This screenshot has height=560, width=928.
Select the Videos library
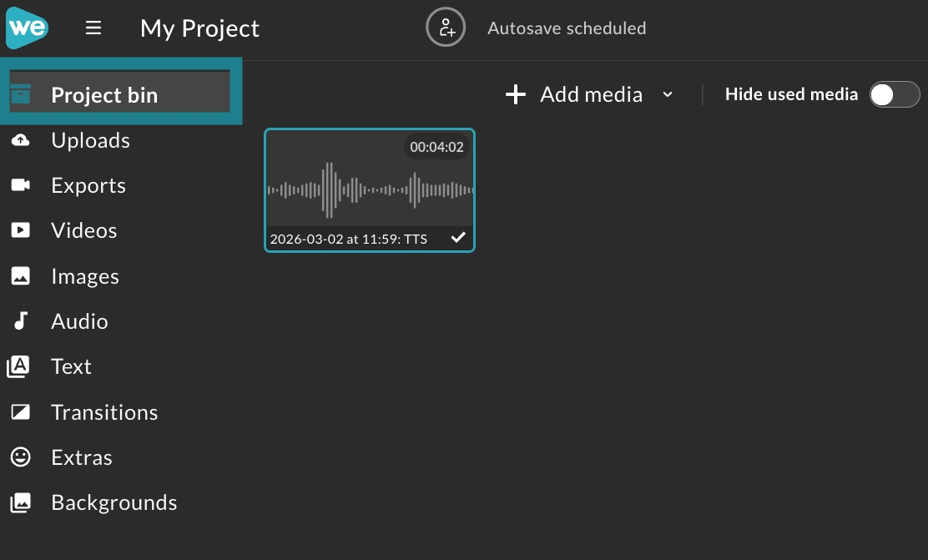click(84, 230)
